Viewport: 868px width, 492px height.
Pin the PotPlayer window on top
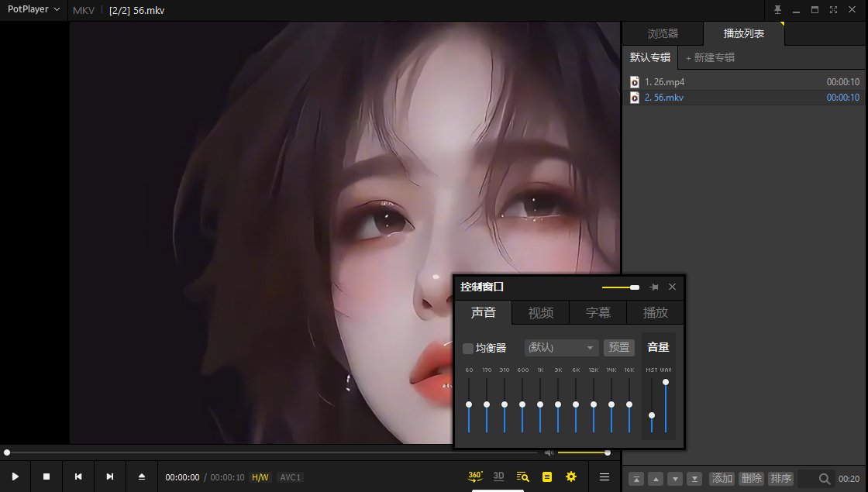(x=778, y=10)
